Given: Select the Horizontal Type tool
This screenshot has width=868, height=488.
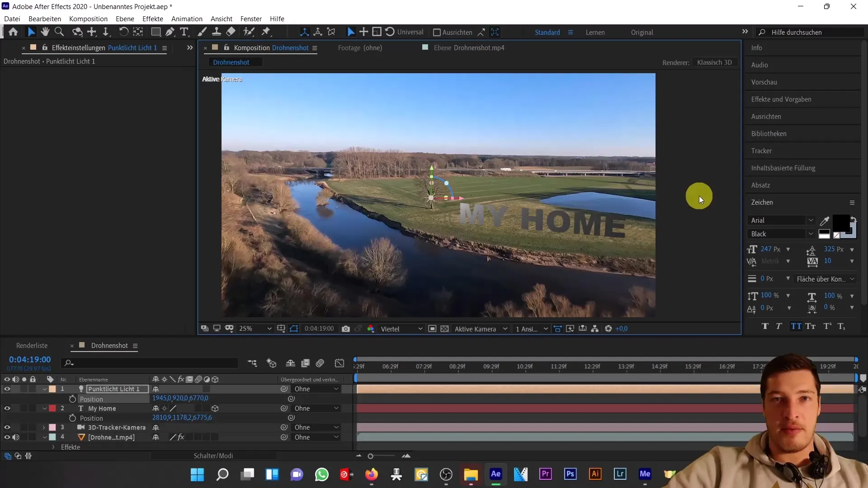Looking at the screenshot, I should click(184, 32).
